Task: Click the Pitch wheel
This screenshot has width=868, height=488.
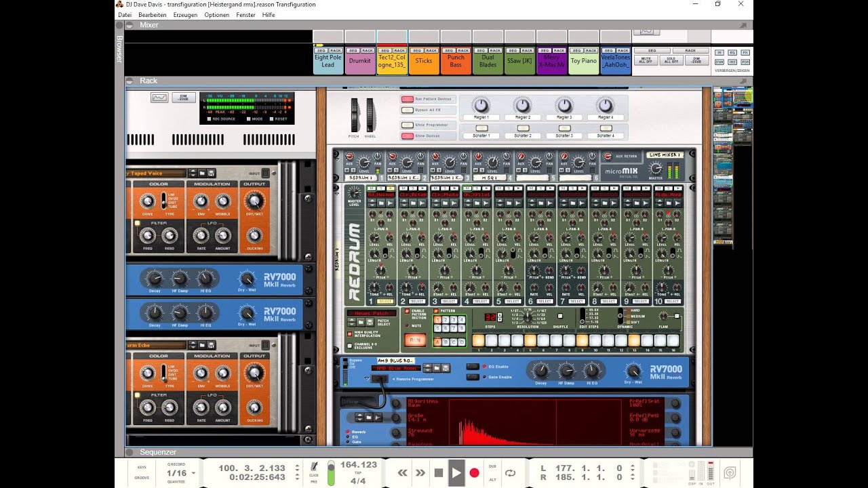Action: tap(354, 115)
